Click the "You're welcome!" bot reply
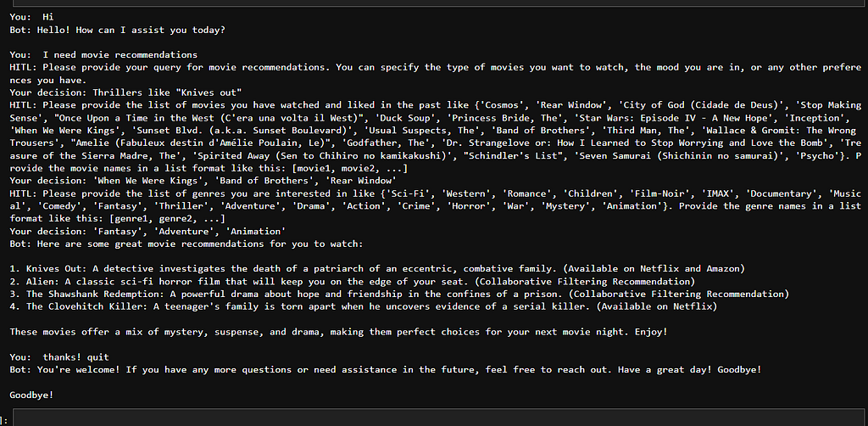868x426 pixels. (x=400, y=369)
